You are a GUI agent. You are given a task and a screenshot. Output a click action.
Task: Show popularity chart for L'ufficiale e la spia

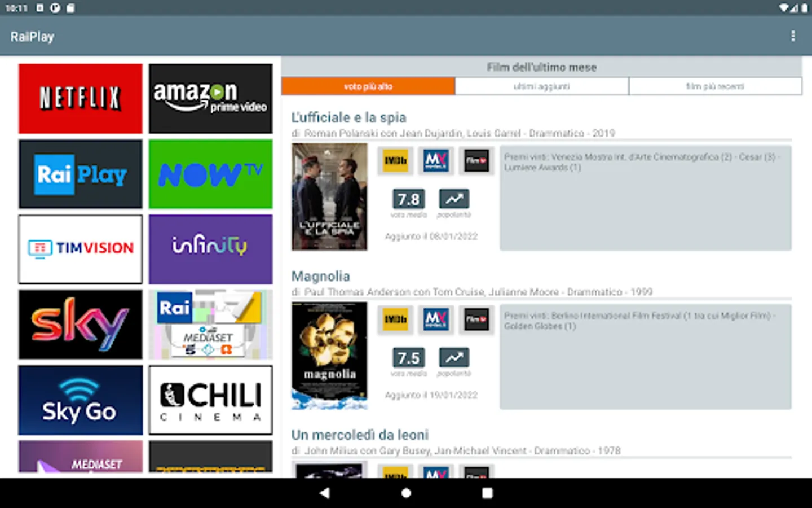point(454,199)
